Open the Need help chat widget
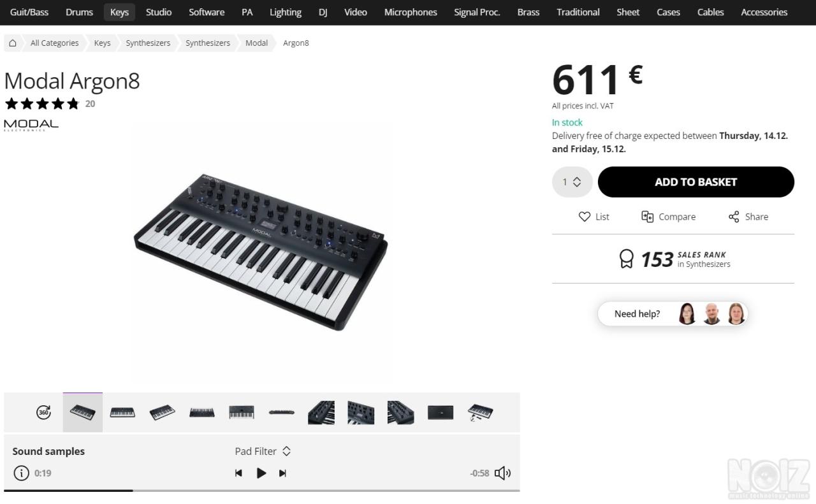816x504 pixels. [x=673, y=313]
